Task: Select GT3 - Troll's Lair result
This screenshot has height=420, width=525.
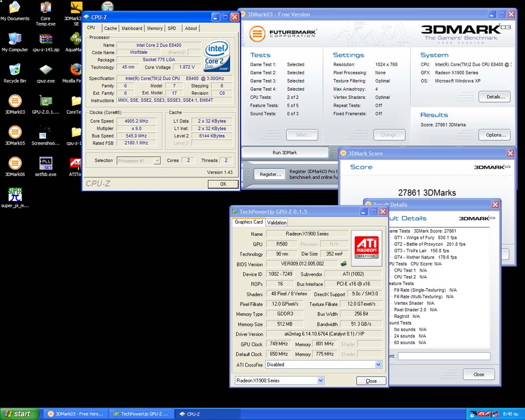Action: (421, 251)
